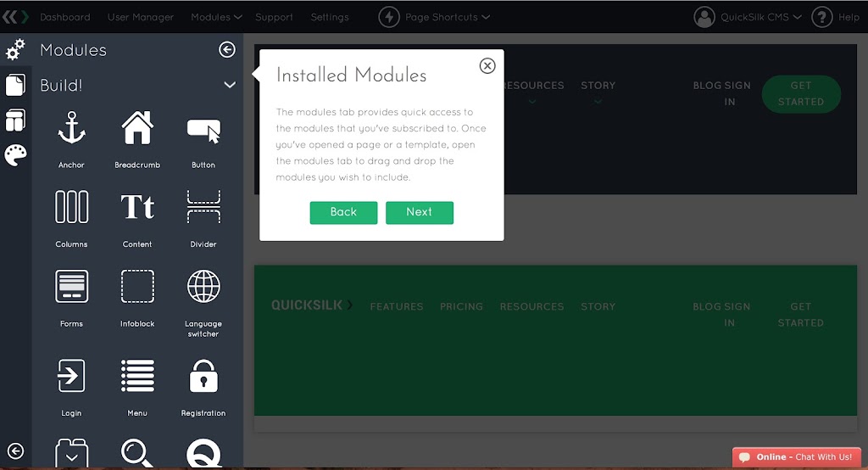Image resolution: width=868 pixels, height=470 pixels.
Task: Go to User Manager
Action: tap(141, 17)
